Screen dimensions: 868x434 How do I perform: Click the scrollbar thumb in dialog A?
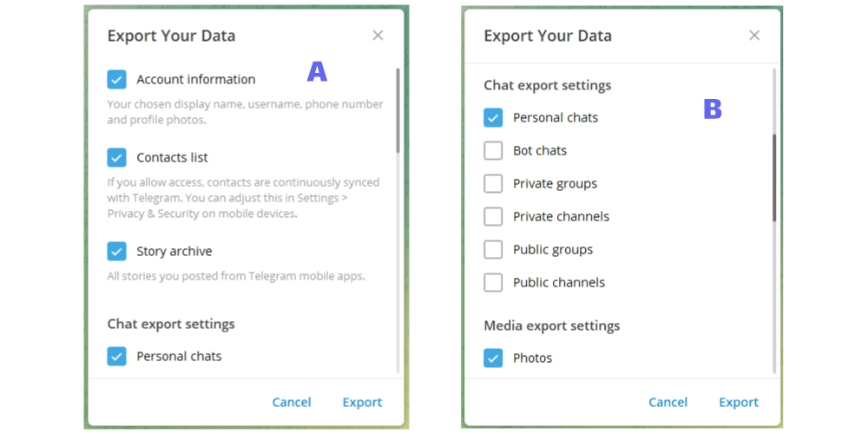click(398, 111)
